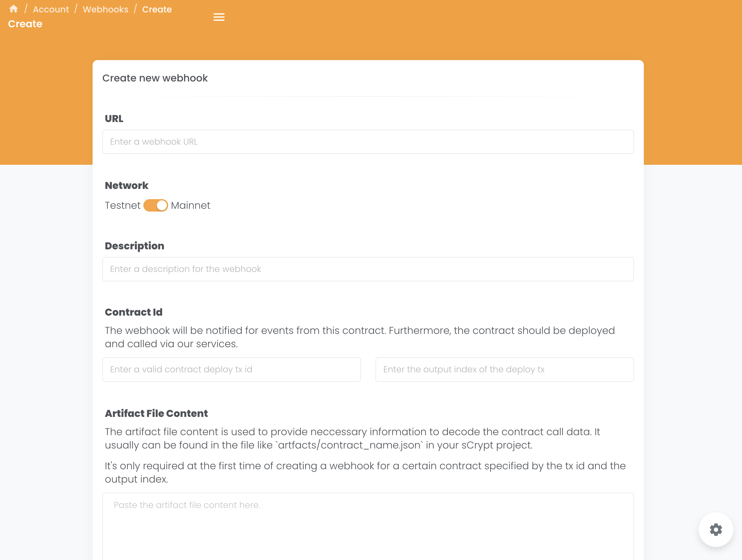Click the home icon in the breadcrumb
The height and width of the screenshot is (560, 742).
pos(14,9)
